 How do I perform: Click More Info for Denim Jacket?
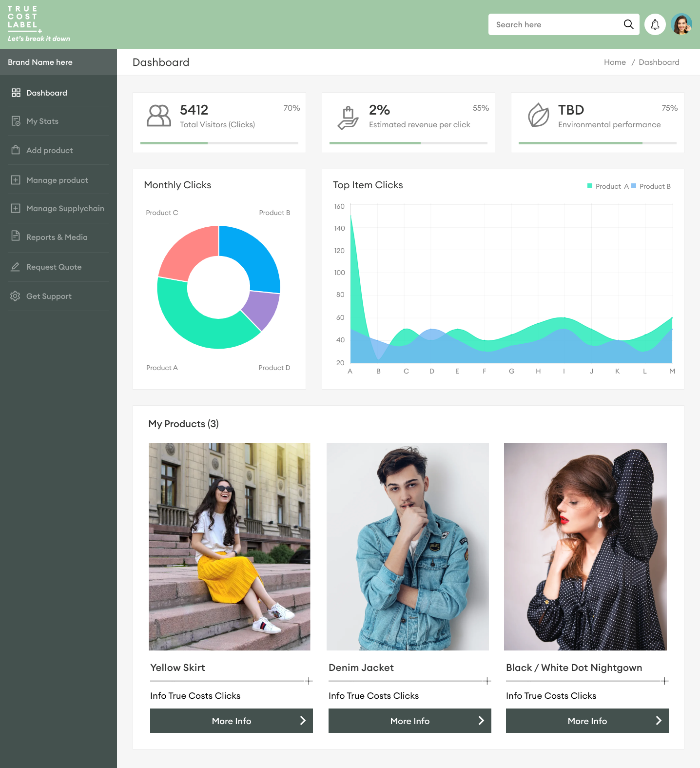pos(410,721)
